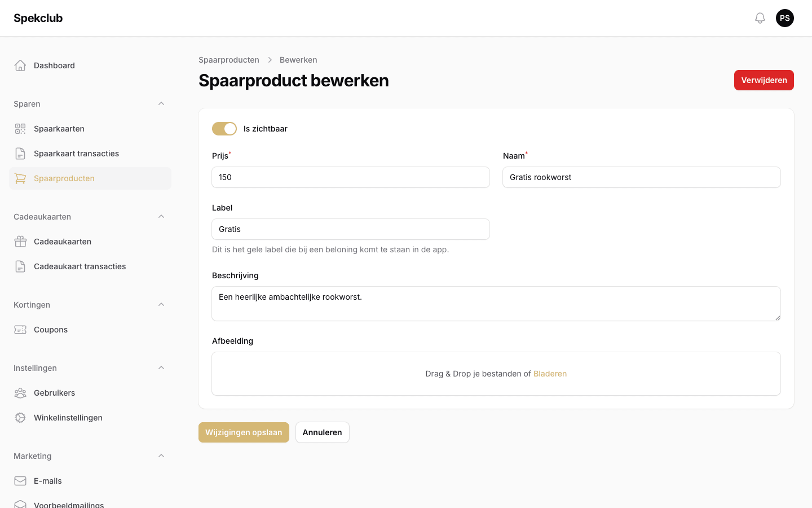812x508 pixels.
Task: Click Spaarproducten breadcrumb link
Action: (x=229, y=60)
